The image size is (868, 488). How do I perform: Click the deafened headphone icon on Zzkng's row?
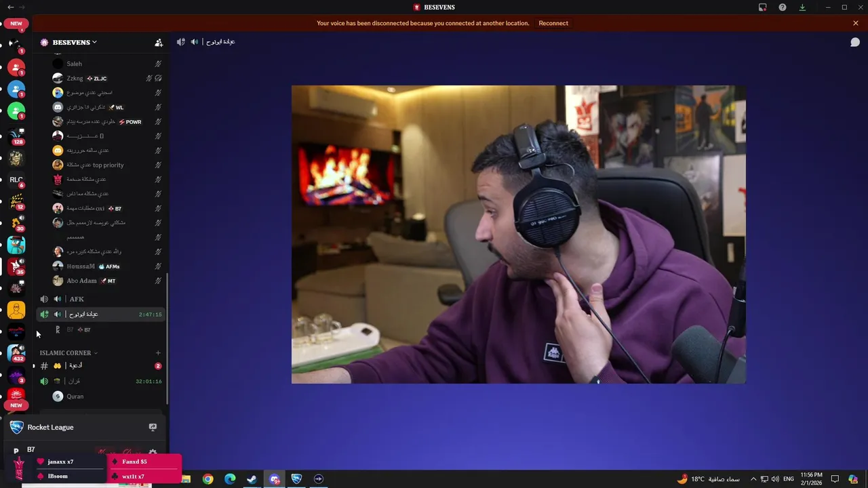tap(158, 78)
